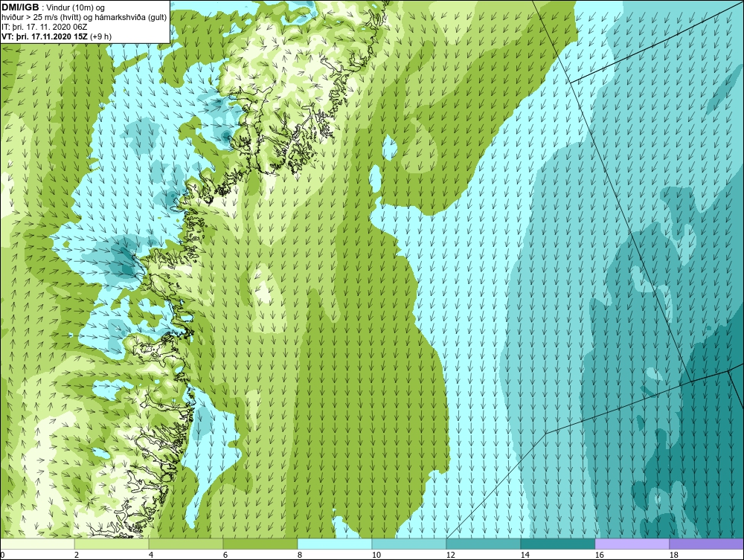This screenshot has height=560, width=744.
Task: Click legend scale label 10
Action: [376, 555]
